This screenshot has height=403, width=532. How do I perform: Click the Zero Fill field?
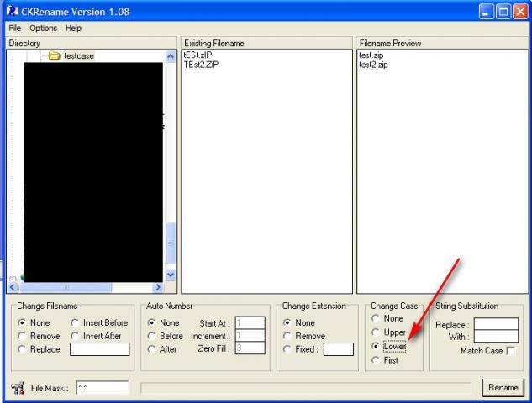pyautogui.click(x=250, y=348)
